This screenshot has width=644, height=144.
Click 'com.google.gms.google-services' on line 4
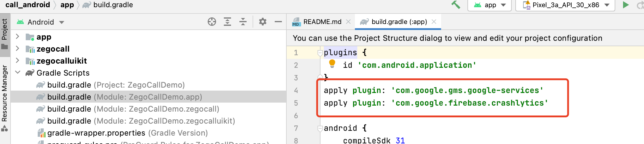467,91
